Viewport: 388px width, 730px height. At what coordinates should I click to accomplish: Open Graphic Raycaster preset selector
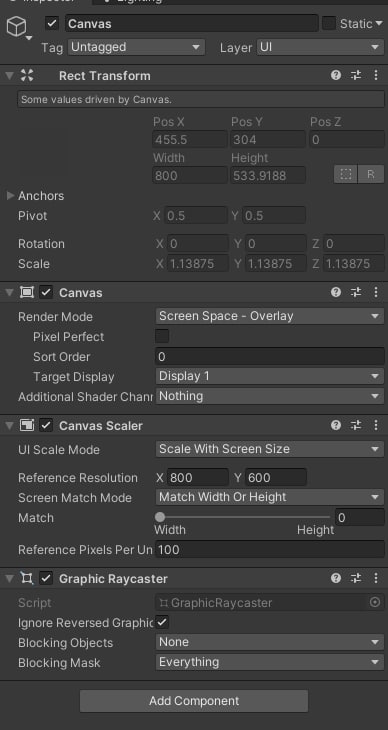pyautogui.click(x=356, y=578)
